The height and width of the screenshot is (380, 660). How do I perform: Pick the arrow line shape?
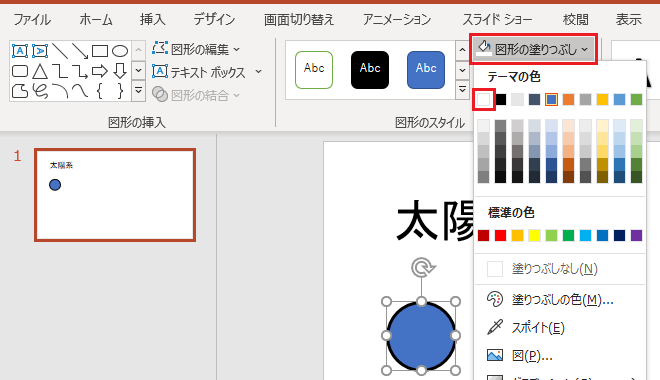[80, 51]
